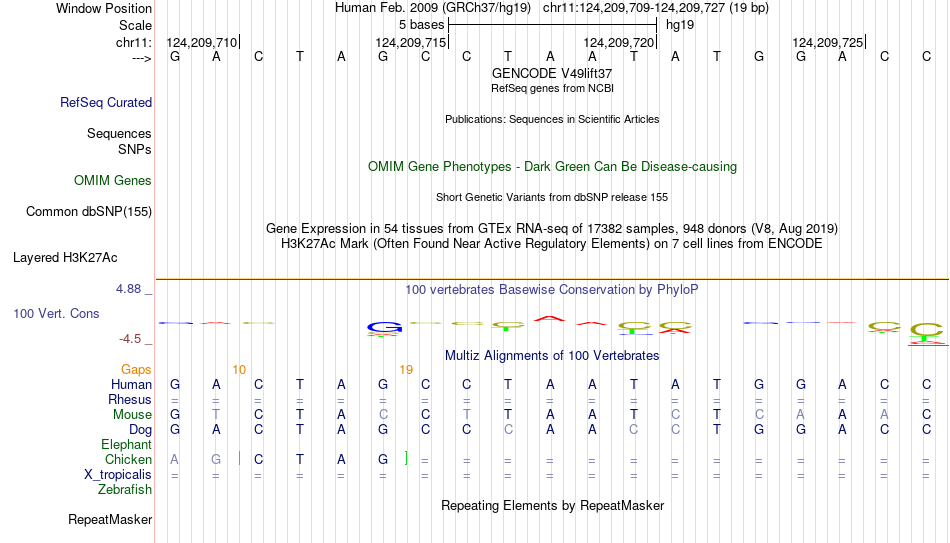The image size is (950, 543).
Task: Click the Sequences track label
Action: 119,133
